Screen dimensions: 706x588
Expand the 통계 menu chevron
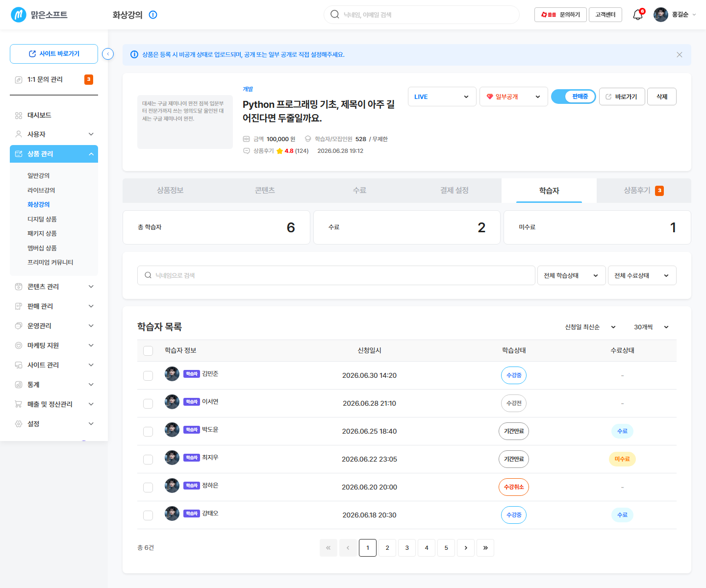tap(91, 385)
